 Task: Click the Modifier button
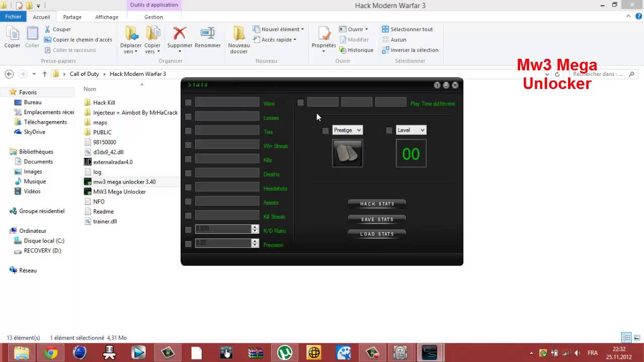click(354, 40)
